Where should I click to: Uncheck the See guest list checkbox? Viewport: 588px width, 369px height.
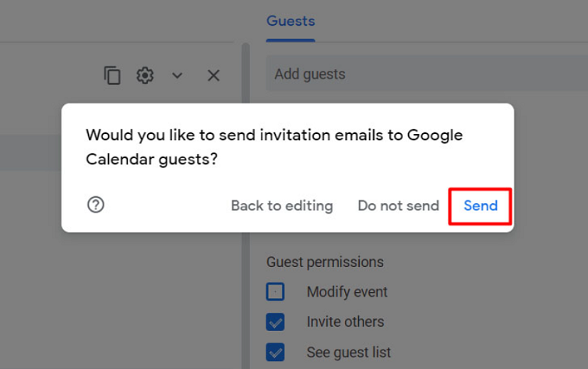275,352
